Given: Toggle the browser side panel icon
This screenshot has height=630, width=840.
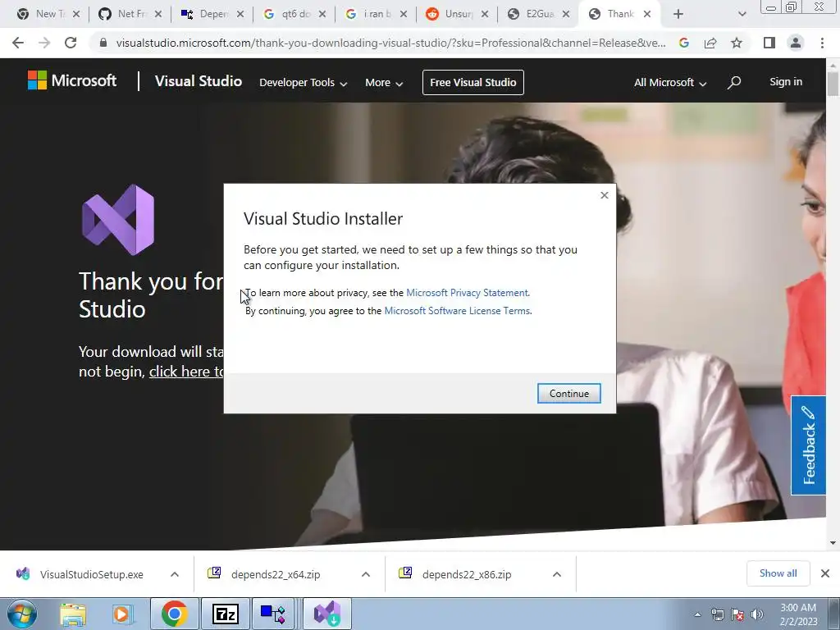Looking at the screenshot, I should click(x=769, y=43).
